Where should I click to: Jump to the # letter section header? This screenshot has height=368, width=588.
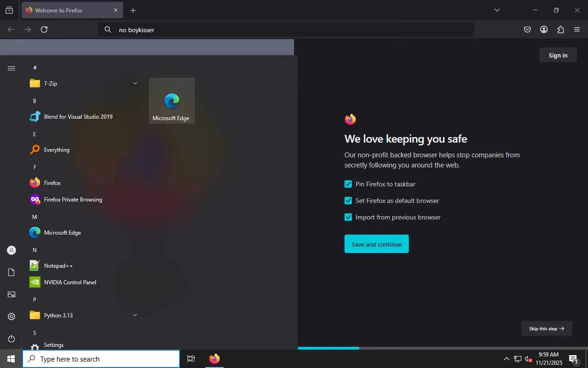(35, 68)
